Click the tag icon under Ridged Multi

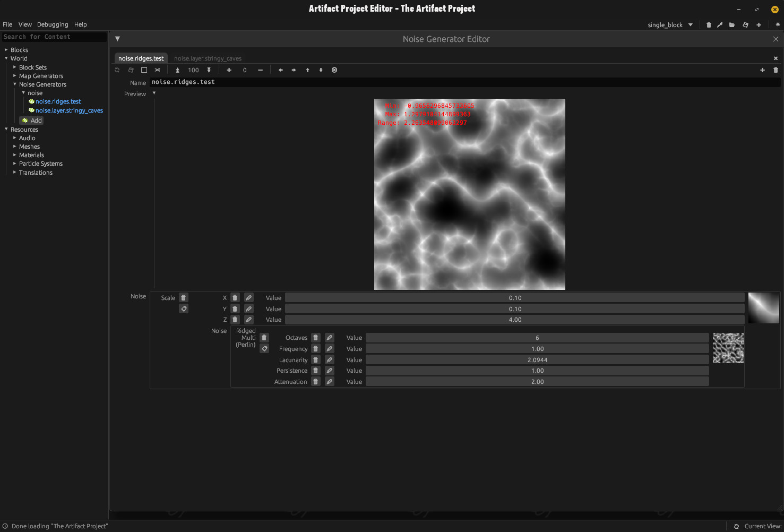click(264, 349)
